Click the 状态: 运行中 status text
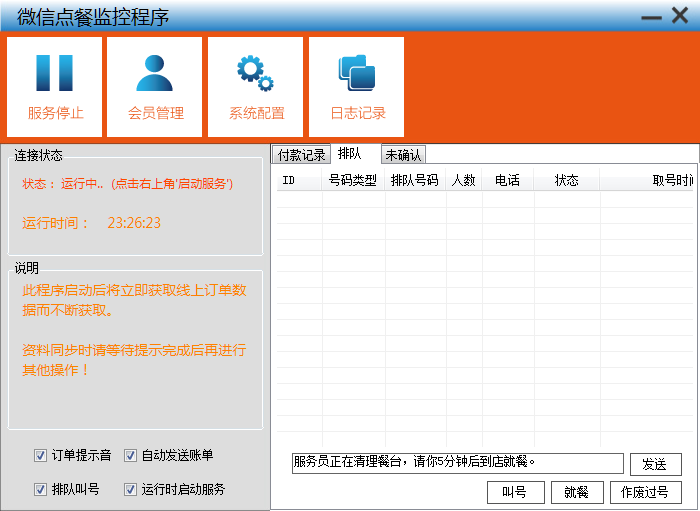This screenshot has height=511, width=700. point(128,184)
